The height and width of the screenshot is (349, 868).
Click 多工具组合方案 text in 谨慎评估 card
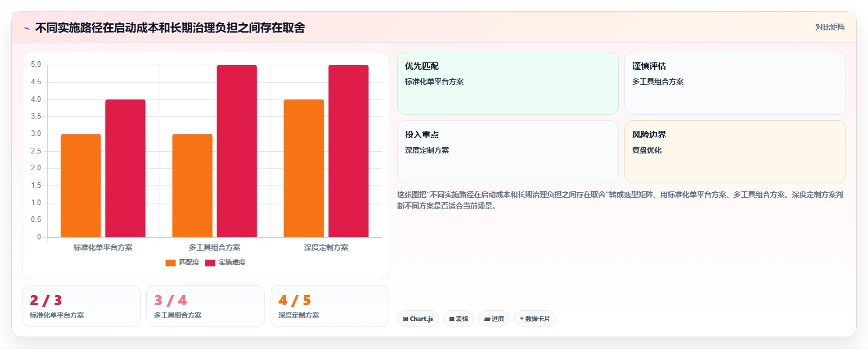pos(658,82)
